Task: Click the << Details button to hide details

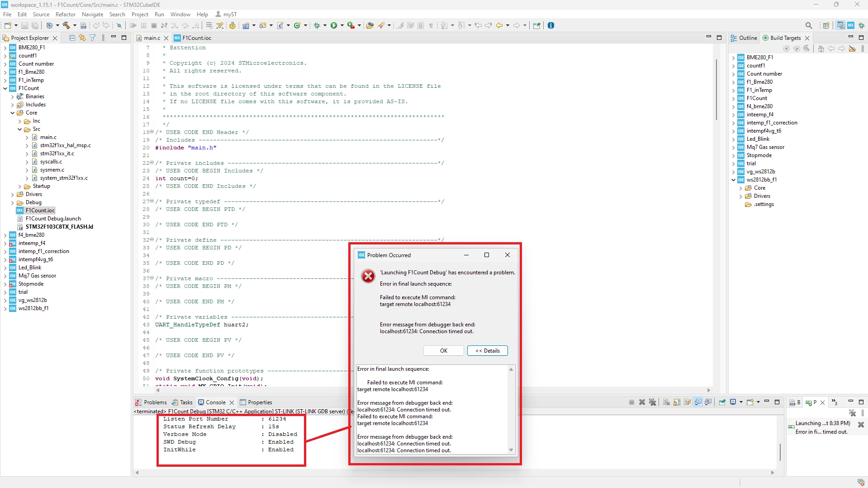Action: click(488, 351)
